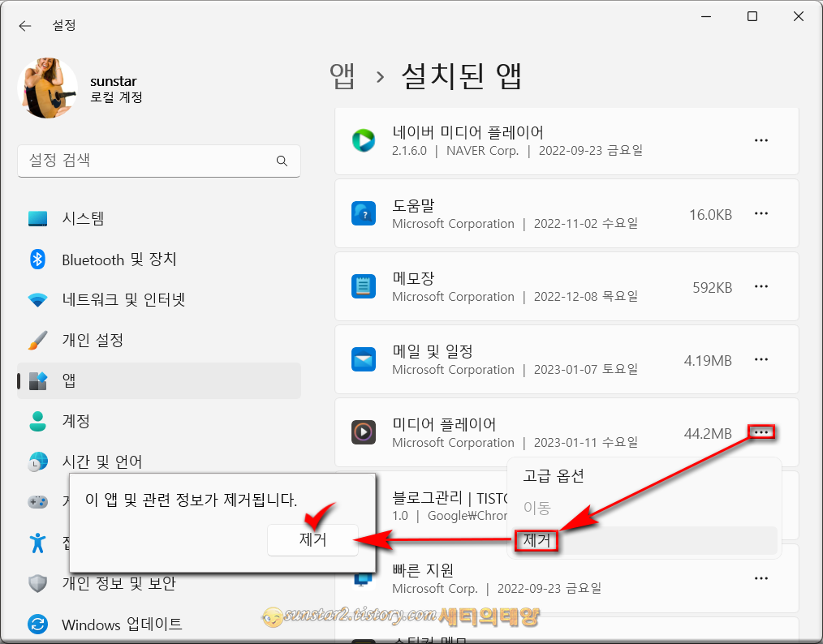Choose 제거 from the context menu
823x644 pixels.
536,540
